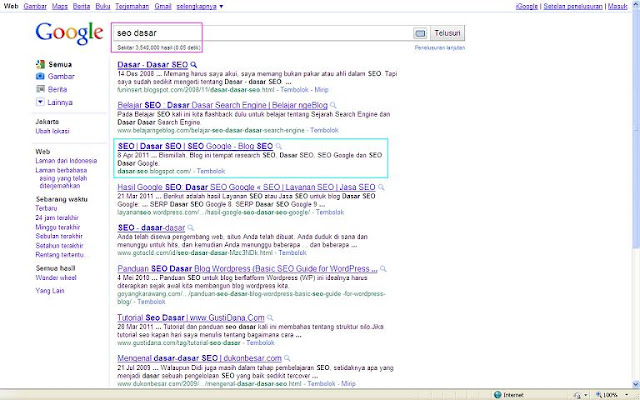Click preview magnifier beside SEO - dasar-dasar
This screenshot has width=640, height=400.
point(191,228)
